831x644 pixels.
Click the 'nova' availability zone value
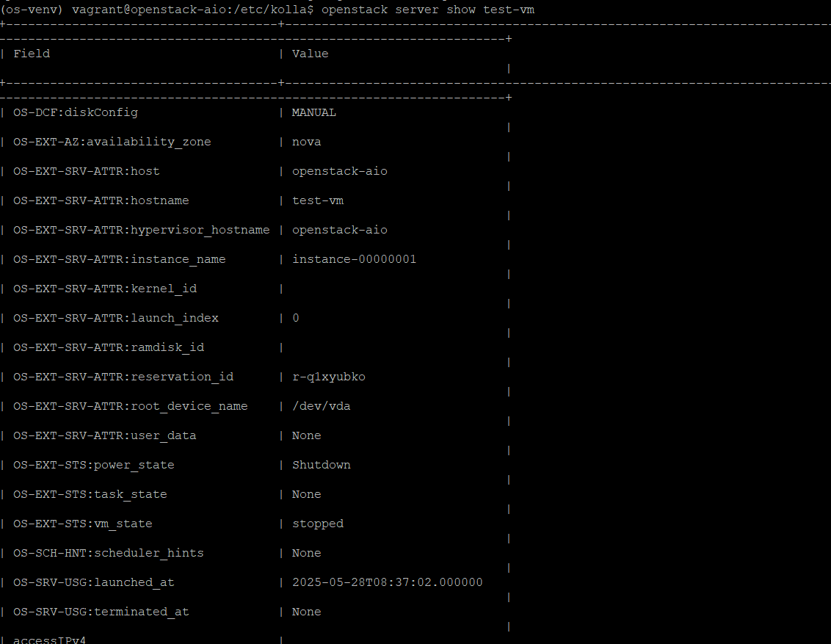pos(306,142)
